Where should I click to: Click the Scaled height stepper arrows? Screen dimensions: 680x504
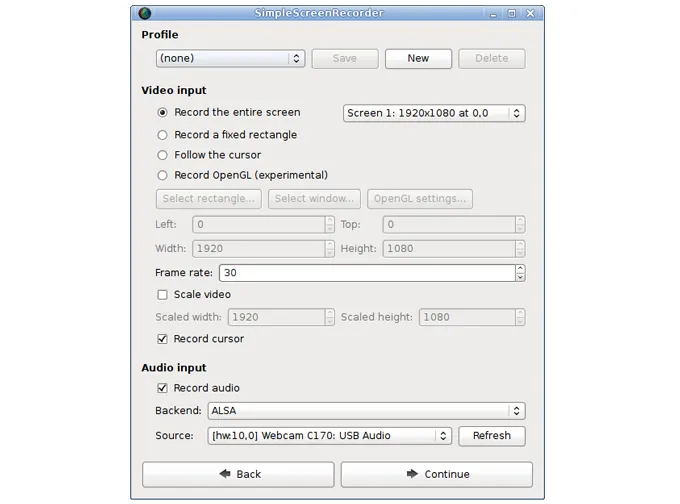pyautogui.click(x=520, y=317)
